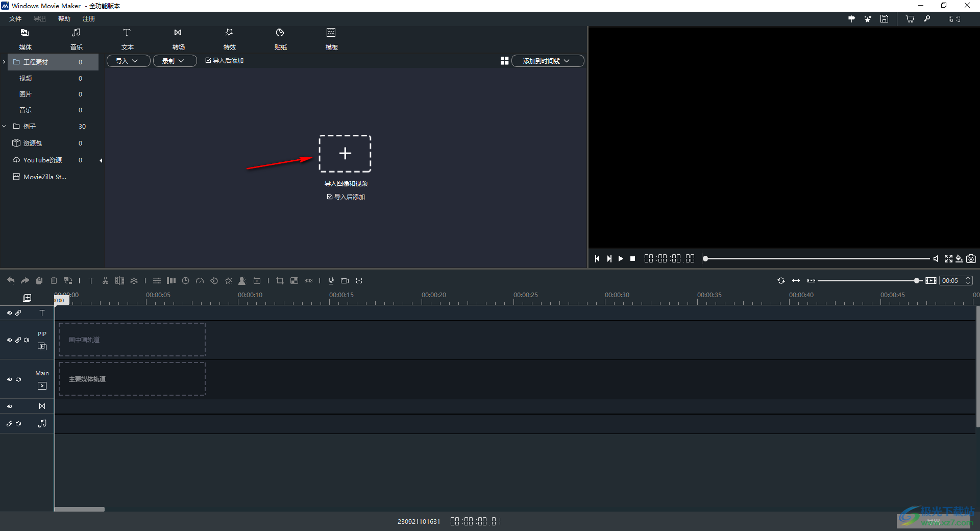The image size is (980, 531).
Task: Toggle link on the music track
Action: pos(9,424)
